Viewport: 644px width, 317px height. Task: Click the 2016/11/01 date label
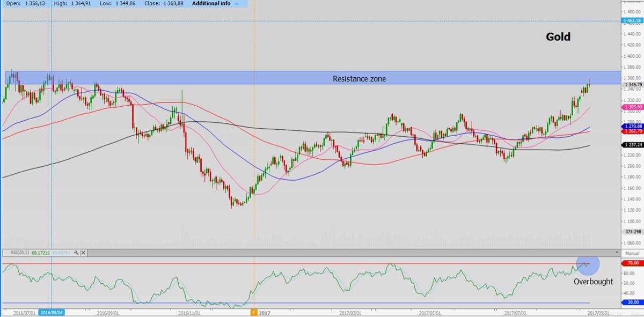188,312
